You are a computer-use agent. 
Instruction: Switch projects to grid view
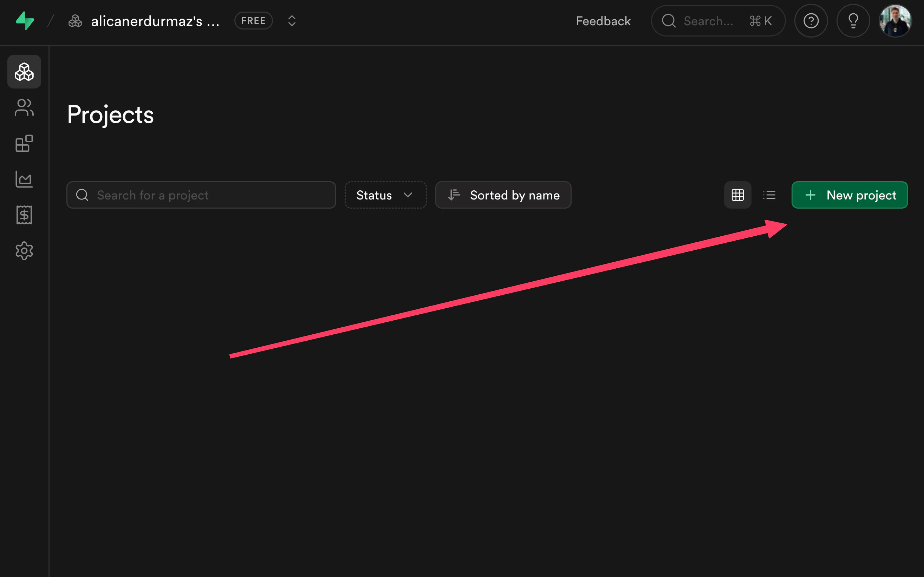[x=737, y=195]
